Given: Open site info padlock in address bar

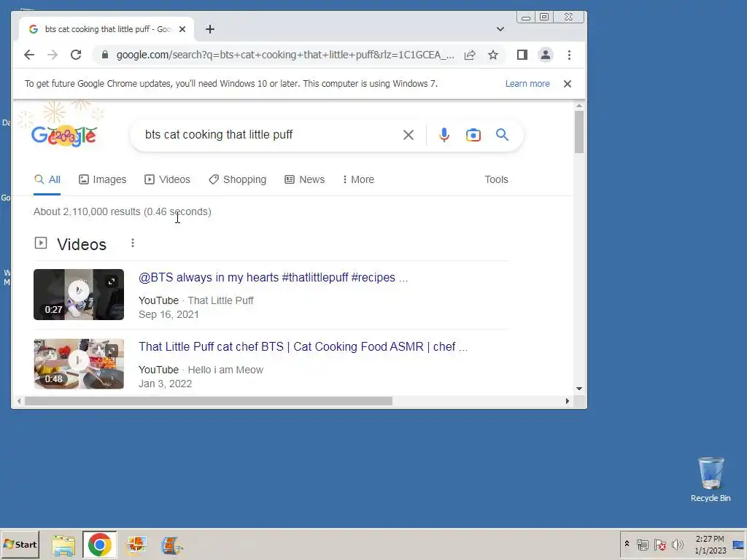Looking at the screenshot, I should click(105, 55).
